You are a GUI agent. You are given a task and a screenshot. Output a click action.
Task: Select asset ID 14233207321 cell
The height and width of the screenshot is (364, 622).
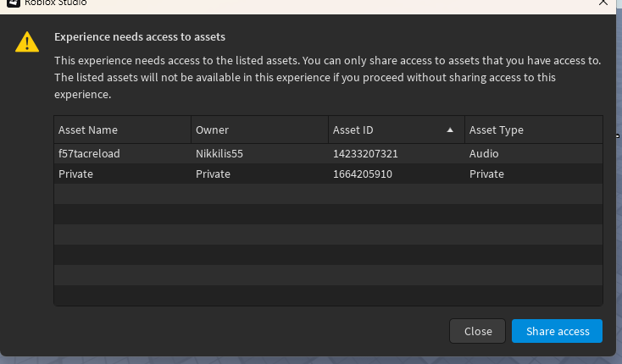click(x=397, y=154)
